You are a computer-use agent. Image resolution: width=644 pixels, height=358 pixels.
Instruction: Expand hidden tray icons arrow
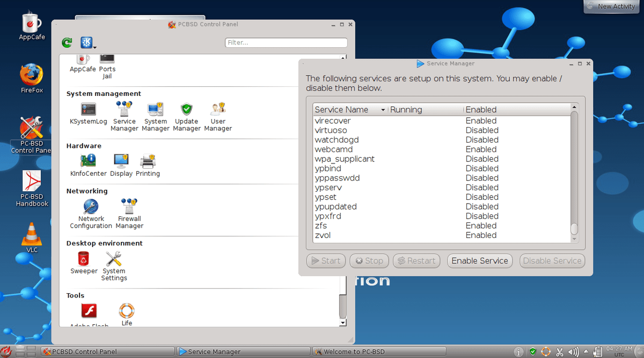pyautogui.click(x=586, y=352)
